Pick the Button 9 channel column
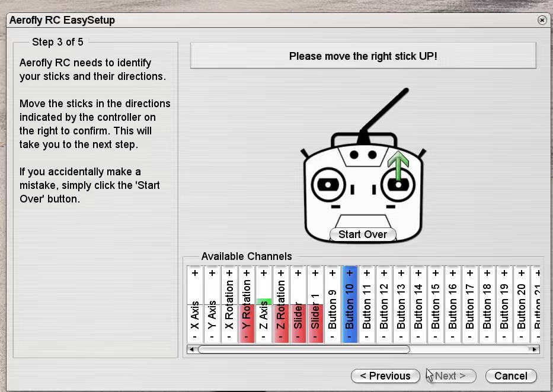Viewport: 553px width, 392px height. (x=333, y=304)
